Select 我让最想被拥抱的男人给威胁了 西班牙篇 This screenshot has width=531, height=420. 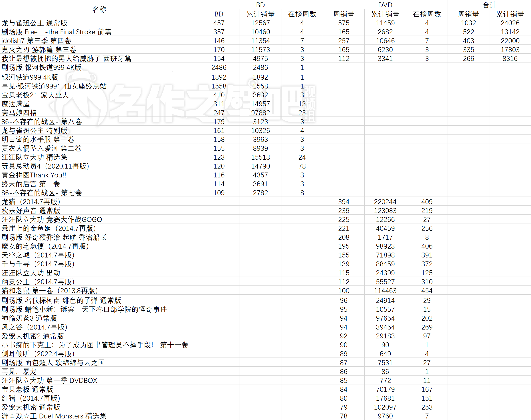[67, 58]
